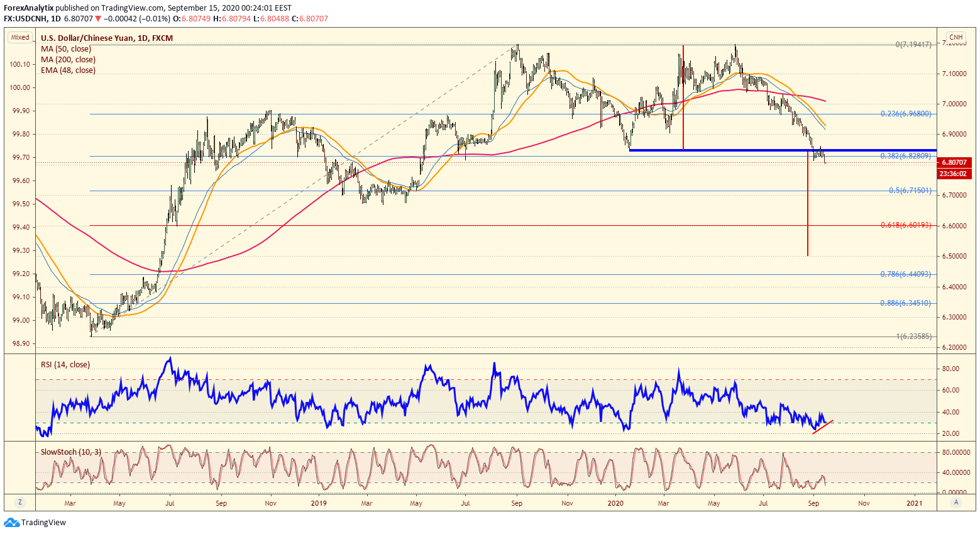Click the Fibonacci 1(6.23585) level label
Image resolution: width=980 pixels, height=534 pixels.
click(x=913, y=336)
